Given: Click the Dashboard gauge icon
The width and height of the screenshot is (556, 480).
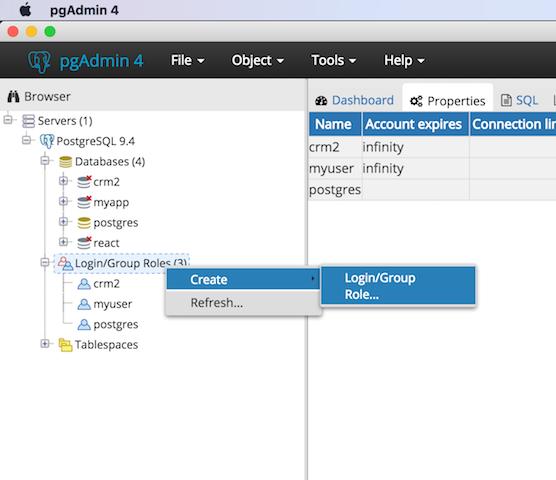Looking at the screenshot, I should (x=321, y=101).
